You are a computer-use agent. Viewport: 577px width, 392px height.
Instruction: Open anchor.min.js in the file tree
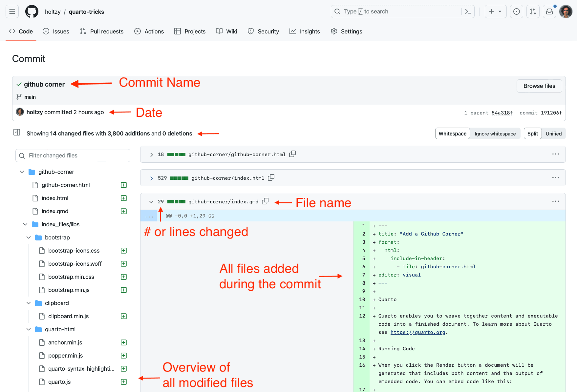(65, 342)
